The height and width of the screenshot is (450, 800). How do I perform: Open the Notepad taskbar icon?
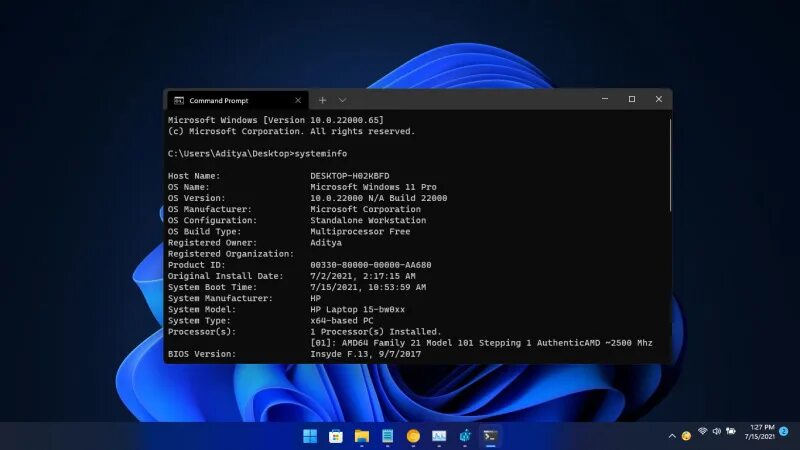pyautogui.click(x=387, y=436)
